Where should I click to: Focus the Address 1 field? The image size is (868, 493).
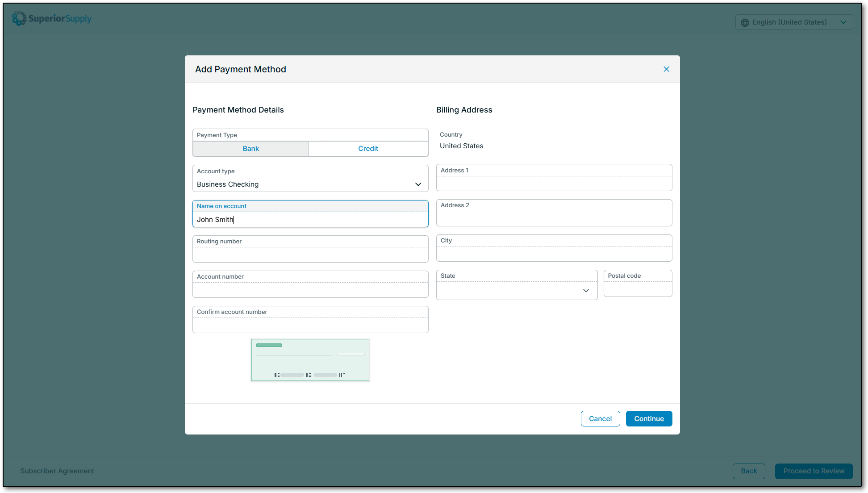click(x=554, y=178)
